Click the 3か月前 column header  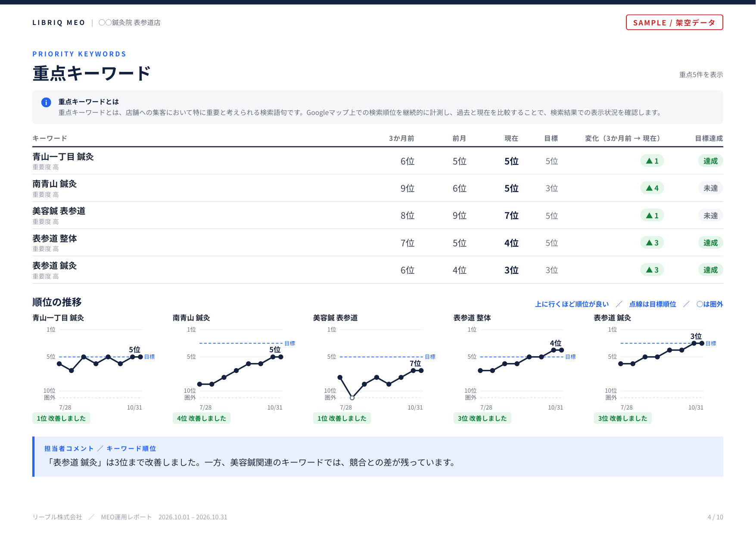pyautogui.click(x=401, y=138)
